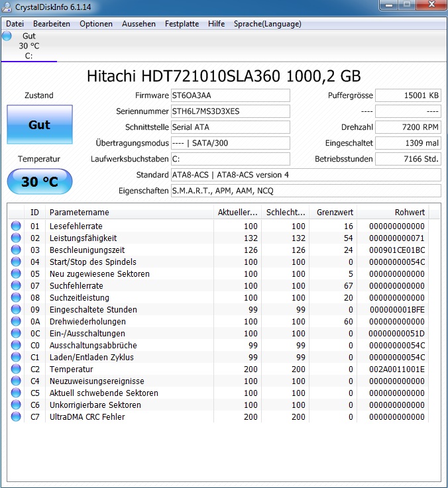Close the CrystalDiskInfo window
This screenshot has width=448, height=488.
(x=431, y=5)
